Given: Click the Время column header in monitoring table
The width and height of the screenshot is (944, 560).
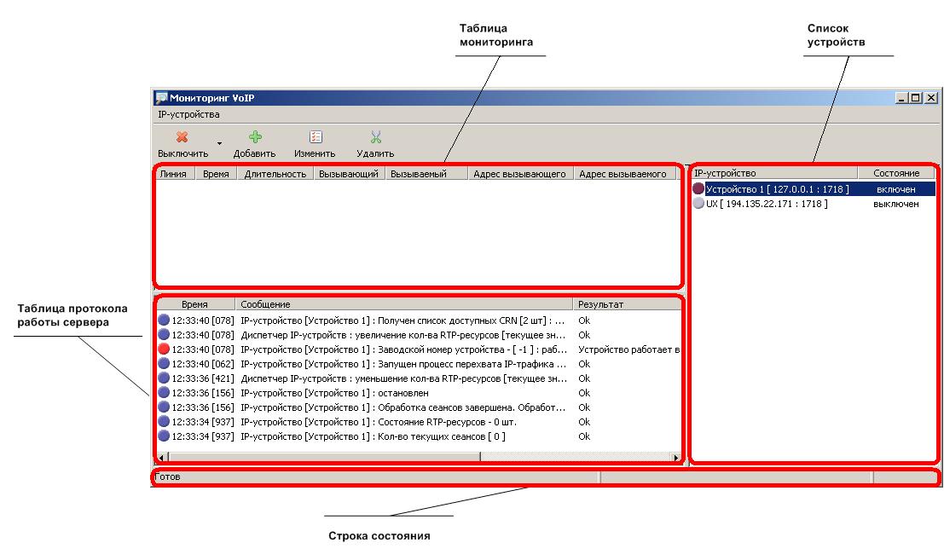Looking at the screenshot, I should 216,174.
